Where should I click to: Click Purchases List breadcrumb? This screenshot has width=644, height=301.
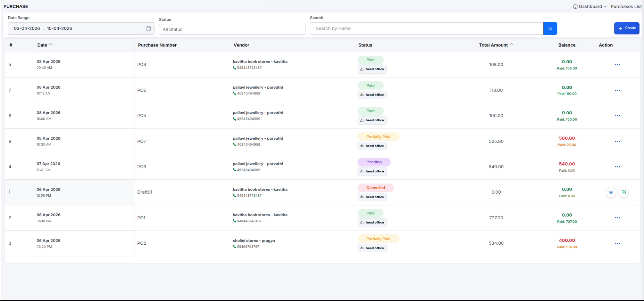point(626,7)
